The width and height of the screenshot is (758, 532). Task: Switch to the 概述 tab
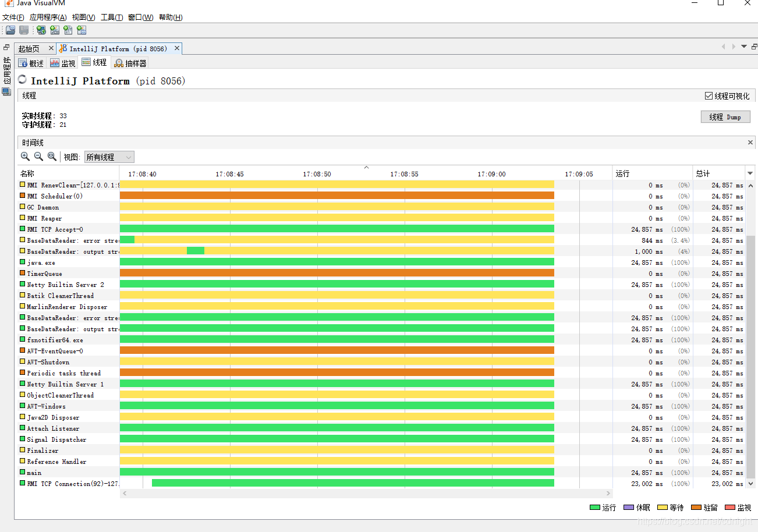[x=31, y=63]
